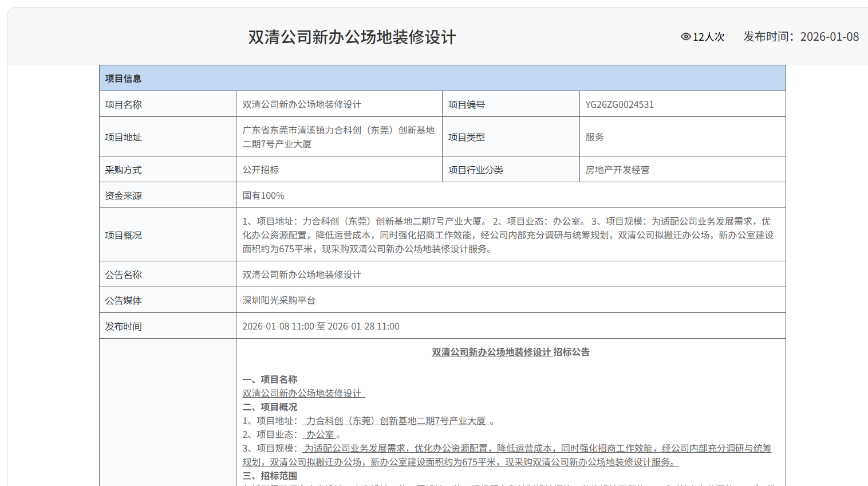This screenshot has height=486, width=868.
Task: Click the 国有100% funding source cell
Action: coord(262,195)
